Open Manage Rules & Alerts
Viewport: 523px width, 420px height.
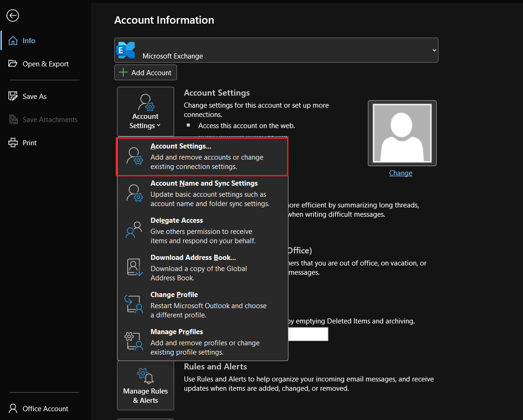[145, 386]
